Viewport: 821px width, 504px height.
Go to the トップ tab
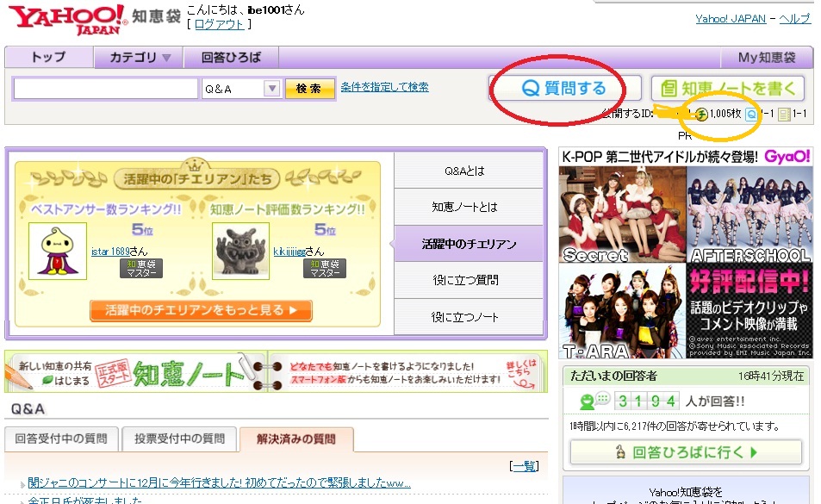(x=49, y=57)
